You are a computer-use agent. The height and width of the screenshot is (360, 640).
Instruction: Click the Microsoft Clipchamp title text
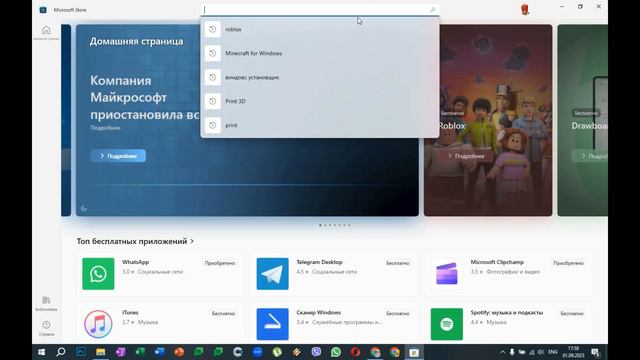coord(497,262)
